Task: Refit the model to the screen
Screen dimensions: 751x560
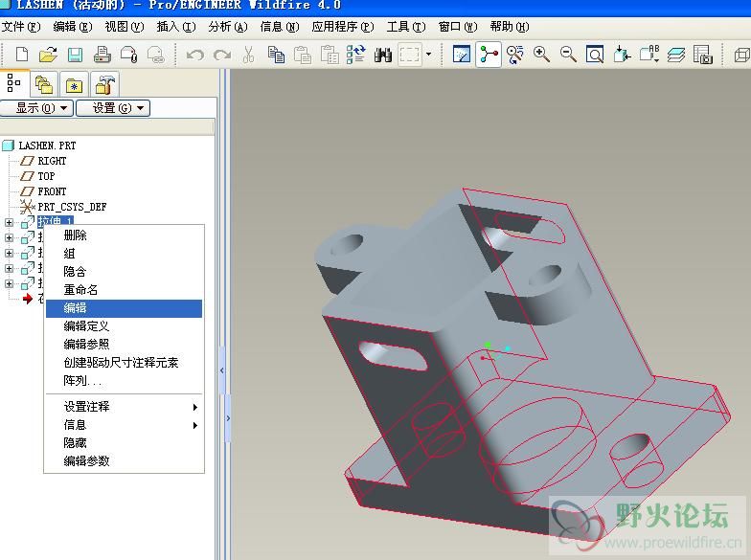Action: point(595,55)
